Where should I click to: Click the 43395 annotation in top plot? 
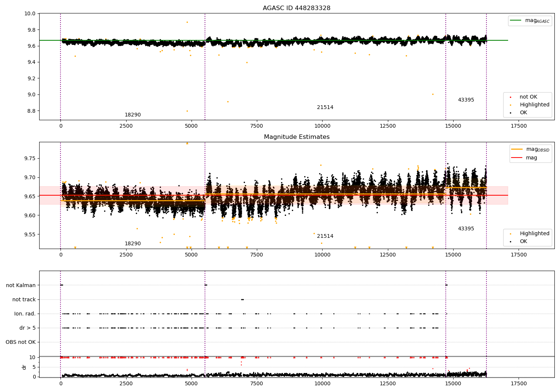pyautogui.click(x=466, y=100)
